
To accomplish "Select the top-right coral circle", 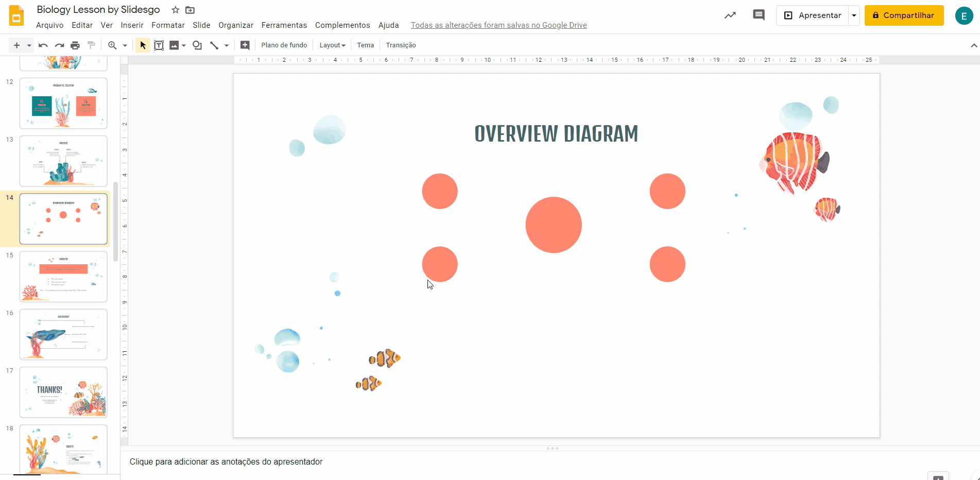I will click(667, 191).
